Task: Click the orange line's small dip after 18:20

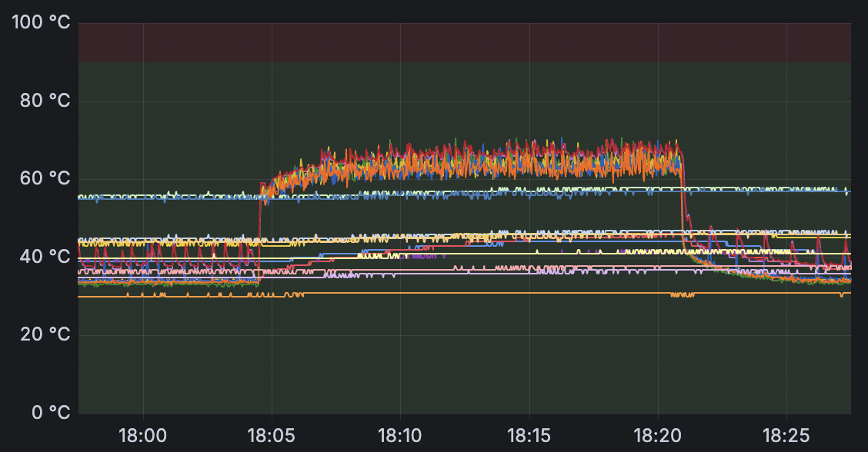Action: click(682, 294)
